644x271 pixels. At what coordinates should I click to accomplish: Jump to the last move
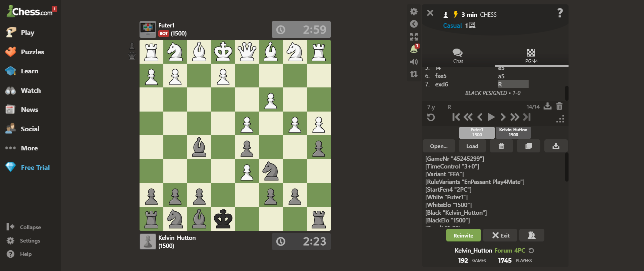point(527,117)
